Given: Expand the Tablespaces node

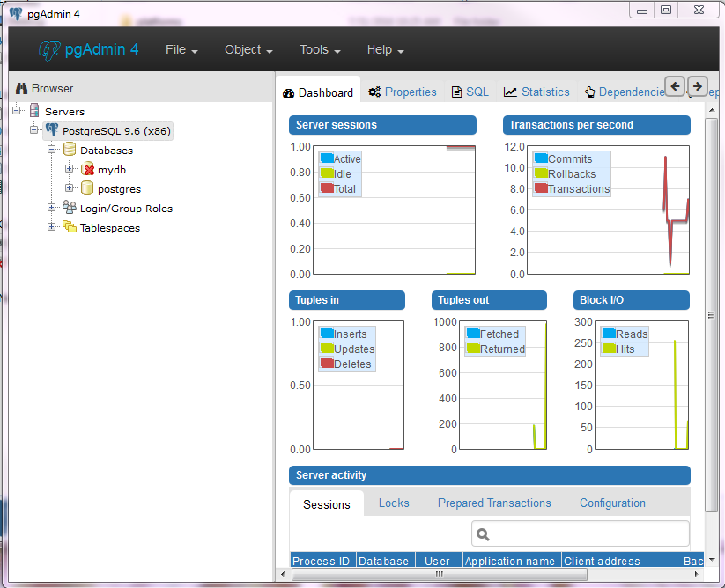Looking at the screenshot, I should click(52, 227).
